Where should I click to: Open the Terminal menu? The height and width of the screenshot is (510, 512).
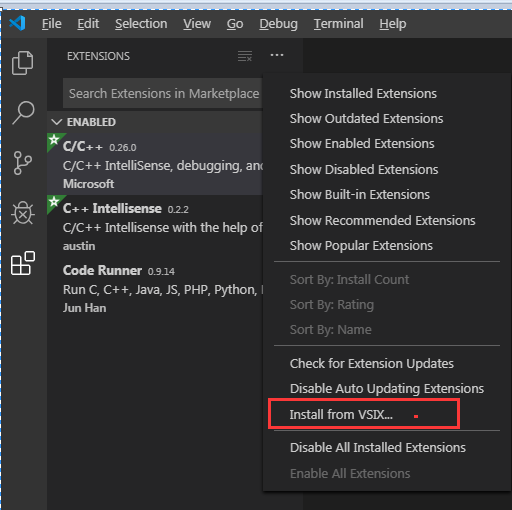click(338, 24)
